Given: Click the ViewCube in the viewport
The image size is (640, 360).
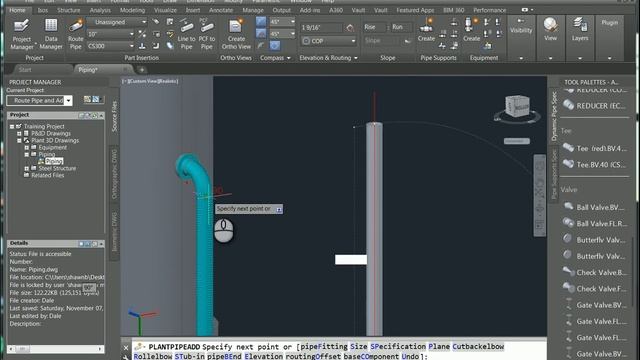Looking at the screenshot, I should 517,107.
